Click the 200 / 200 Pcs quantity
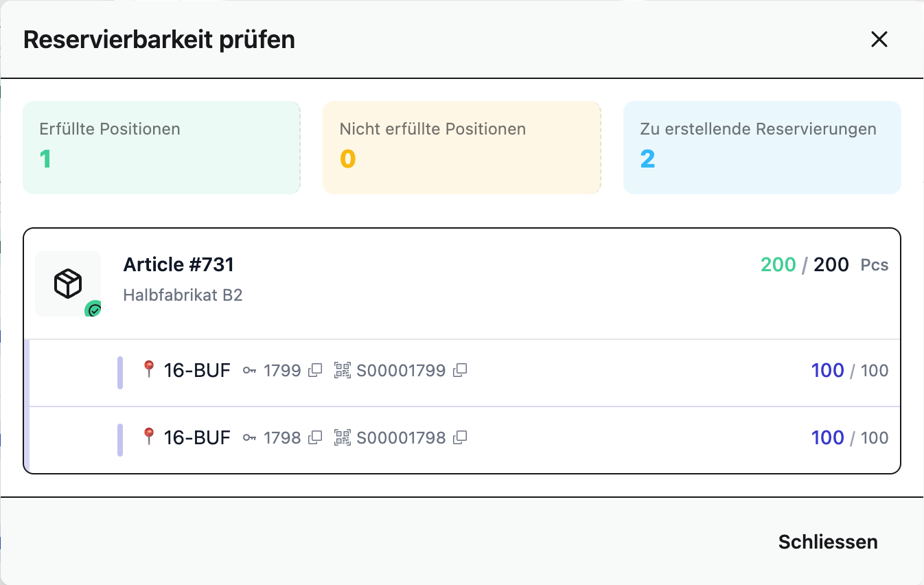 824,265
